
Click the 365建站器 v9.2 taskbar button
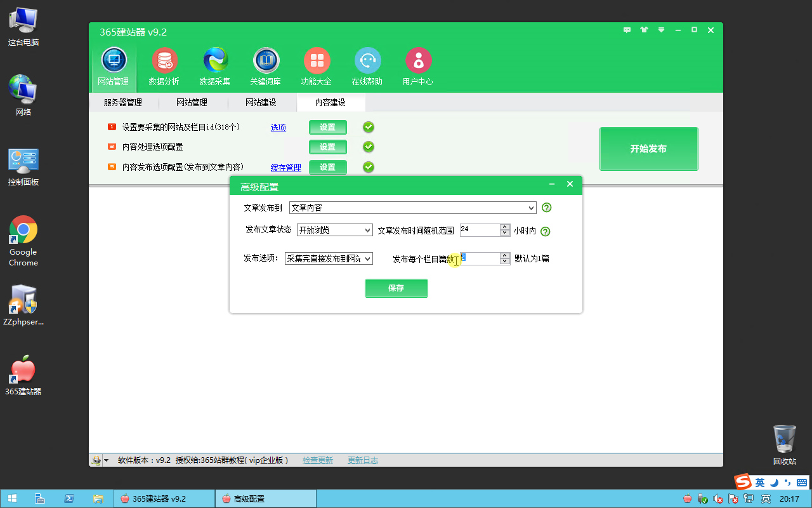[x=164, y=498]
